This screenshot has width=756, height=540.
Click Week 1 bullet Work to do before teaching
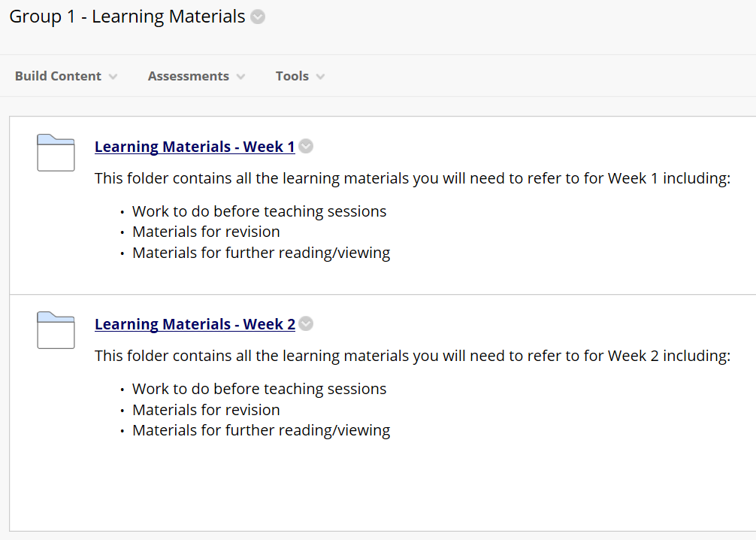[x=259, y=211]
